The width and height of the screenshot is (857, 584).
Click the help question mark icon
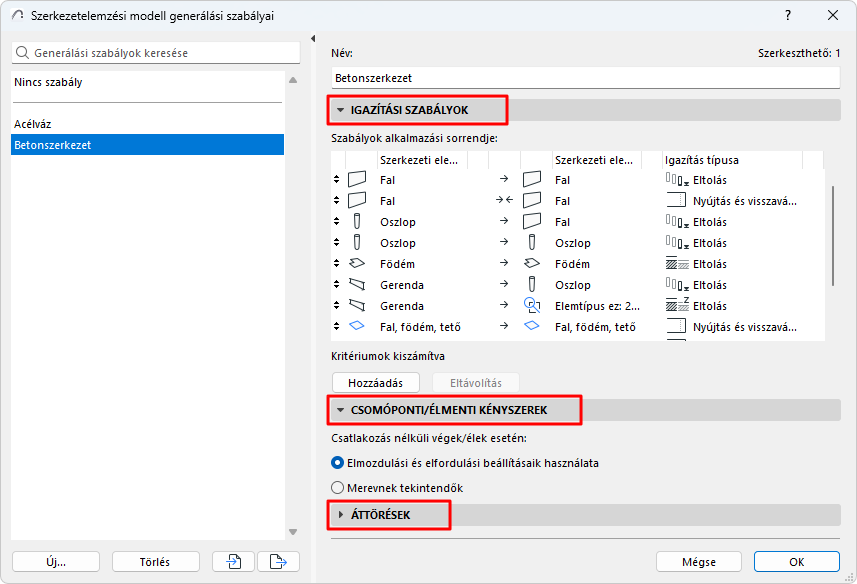[788, 15]
